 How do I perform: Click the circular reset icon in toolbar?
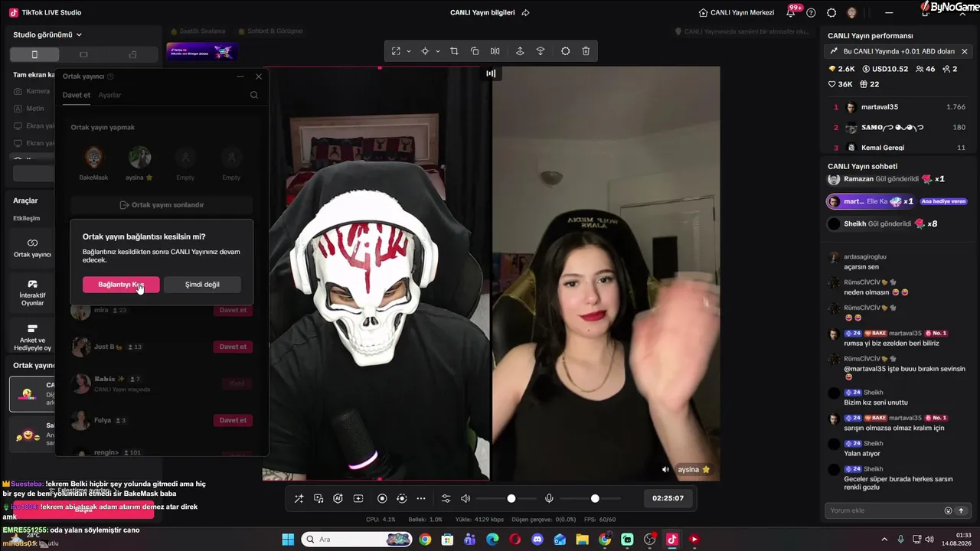coord(565,51)
